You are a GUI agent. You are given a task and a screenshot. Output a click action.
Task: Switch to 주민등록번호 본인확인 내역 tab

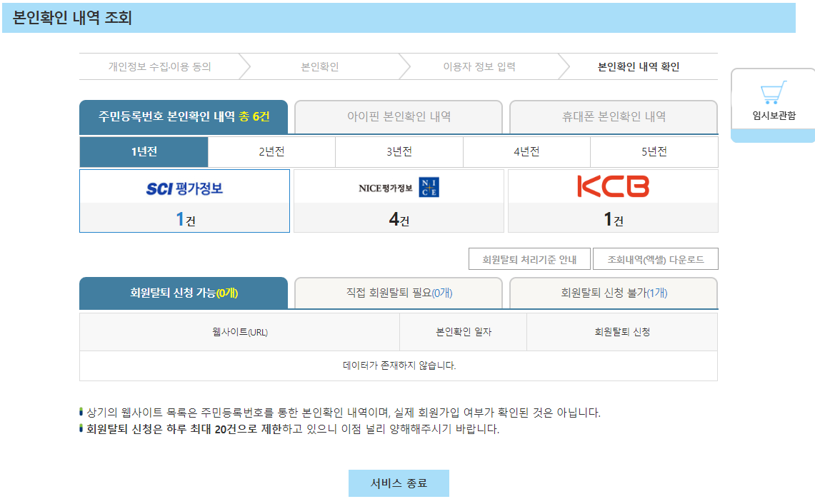(184, 117)
